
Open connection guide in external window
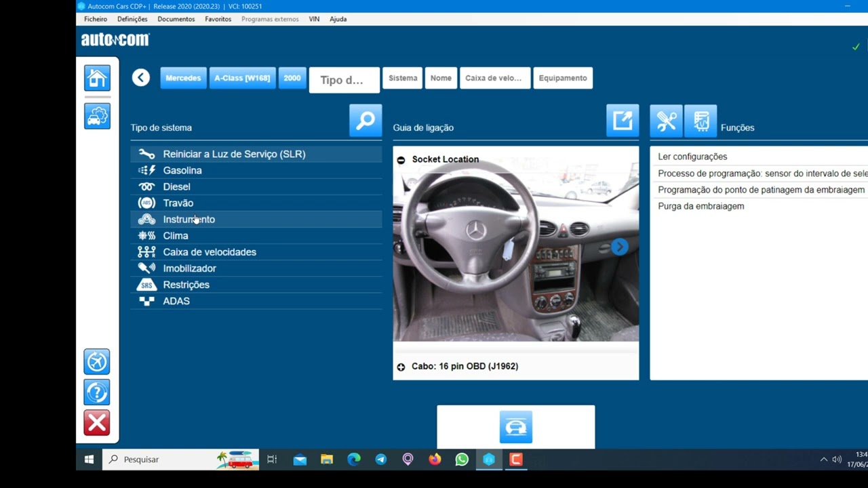coord(623,121)
